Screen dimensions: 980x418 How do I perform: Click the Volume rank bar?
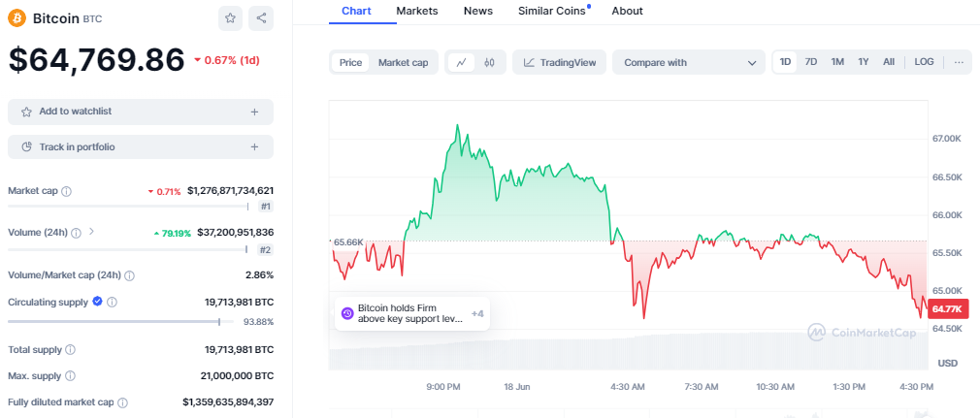pos(128,250)
